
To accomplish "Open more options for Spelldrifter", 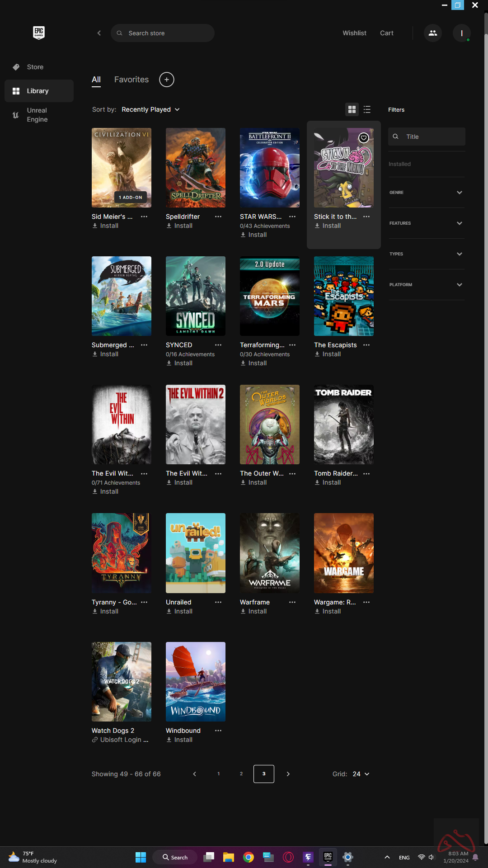I will (x=218, y=217).
